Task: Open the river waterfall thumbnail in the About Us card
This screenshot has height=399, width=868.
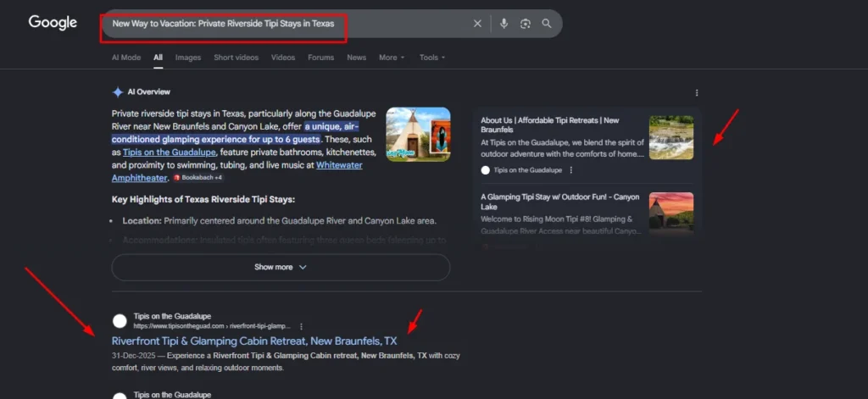Action: (671, 138)
